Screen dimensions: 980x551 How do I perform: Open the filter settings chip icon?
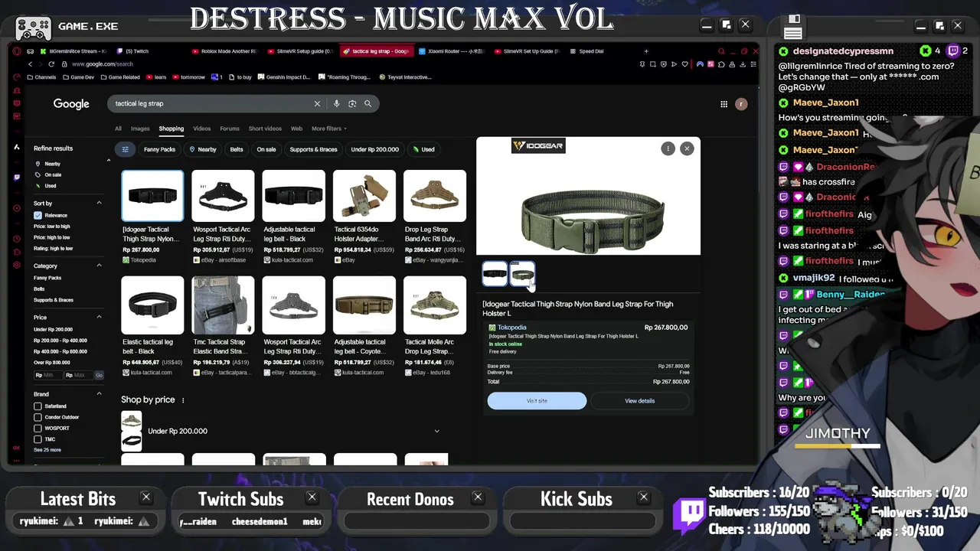[125, 149]
